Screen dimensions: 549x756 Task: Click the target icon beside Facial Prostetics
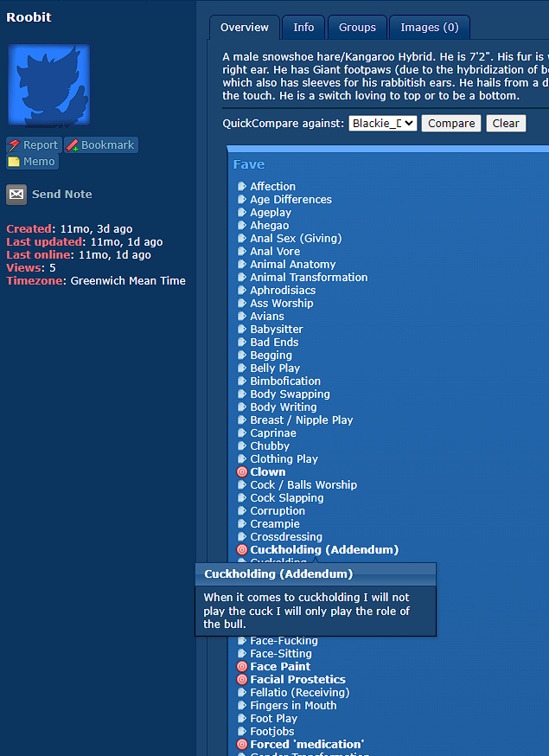tap(242, 680)
